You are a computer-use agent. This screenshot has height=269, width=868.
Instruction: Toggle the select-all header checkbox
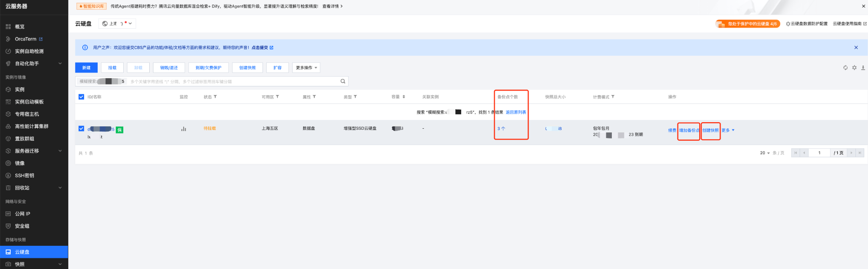tap(81, 97)
